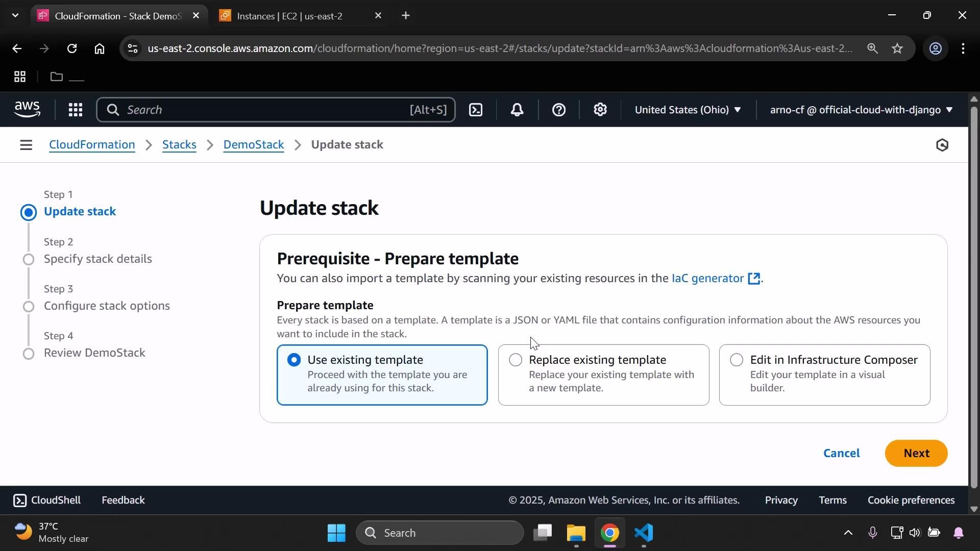
Task: Open the weather widget on taskbar
Action: click(x=51, y=533)
